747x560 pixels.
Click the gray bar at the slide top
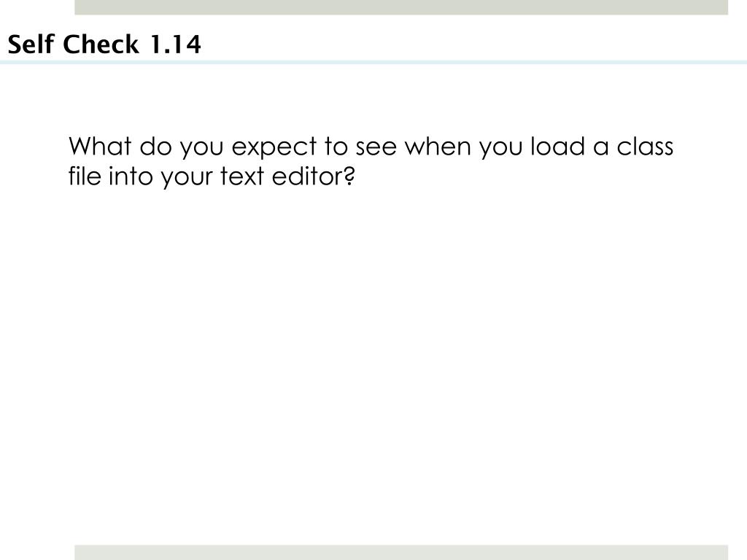(x=401, y=7)
